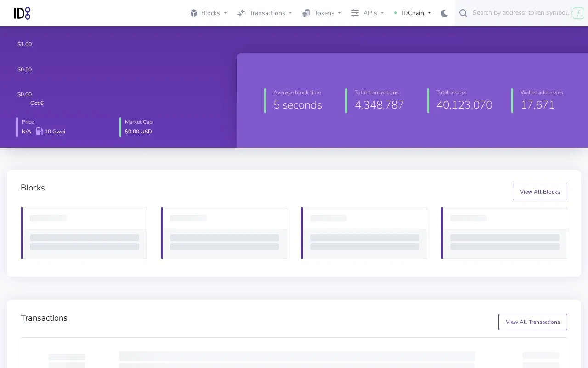The height and width of the screenshot is (368, 588).
Task: Click the Blocks cube icon in navbar
Action: 194,13
